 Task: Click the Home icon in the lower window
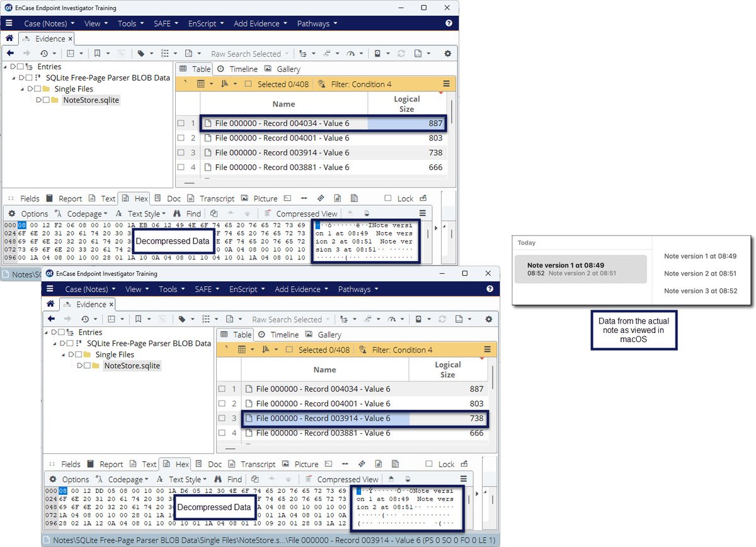pyautogui.click(x=50, y=304)
